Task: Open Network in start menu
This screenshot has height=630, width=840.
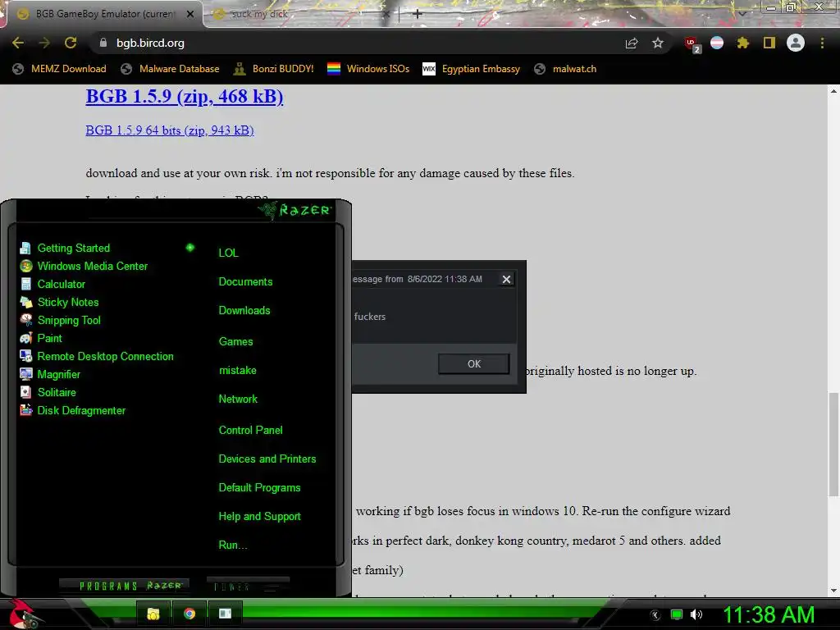Action: [x=238, y=399]
